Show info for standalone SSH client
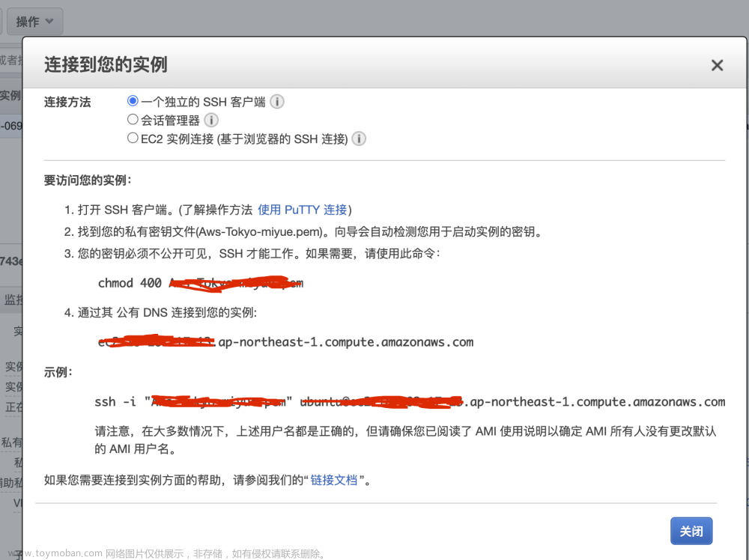 tap(277, 102)
